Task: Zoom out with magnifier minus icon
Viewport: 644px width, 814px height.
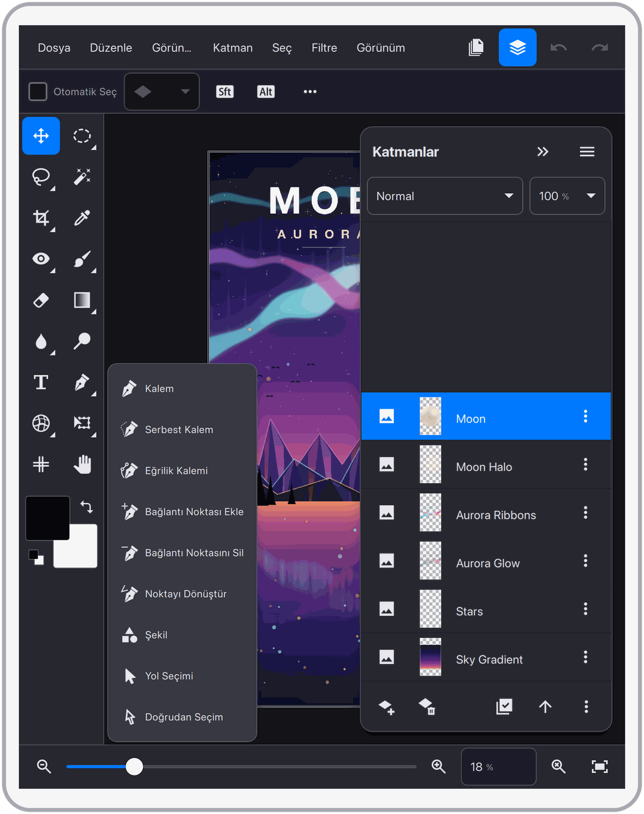Action: coord(44,767)
